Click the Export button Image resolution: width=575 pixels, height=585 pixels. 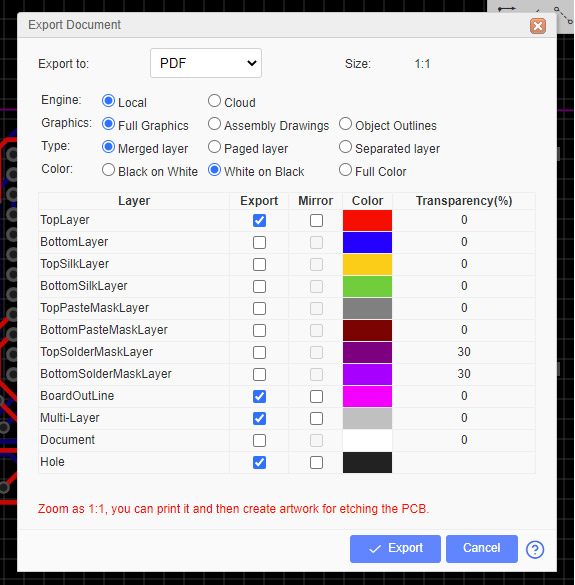pyautogui.click(x=395, y=549)
